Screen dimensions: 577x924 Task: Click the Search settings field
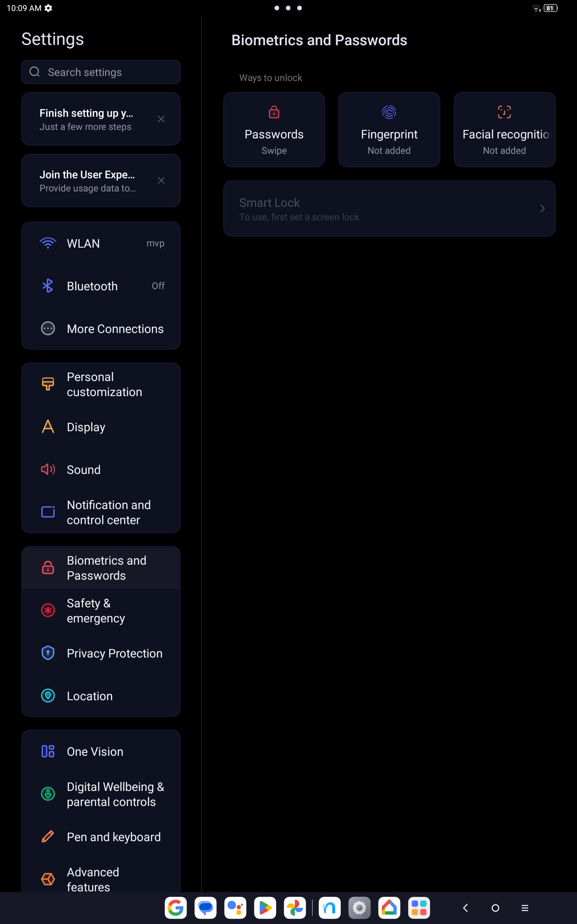101,72
